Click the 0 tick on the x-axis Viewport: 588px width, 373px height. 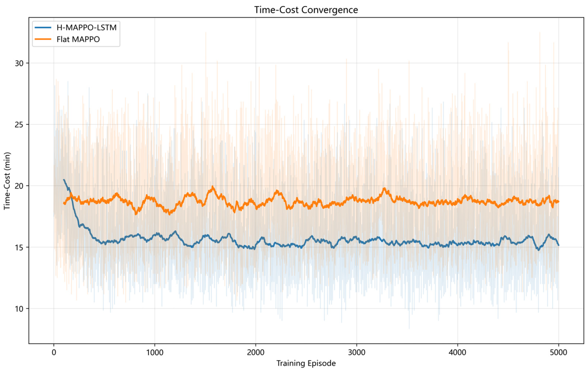(x=54, y=353)
